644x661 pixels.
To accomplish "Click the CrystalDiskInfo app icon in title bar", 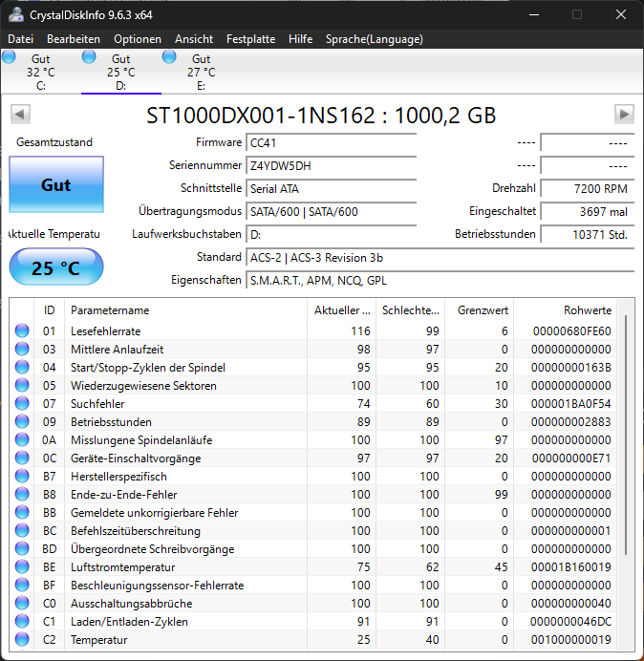I will pyautogui.click(x=16, y=14).
